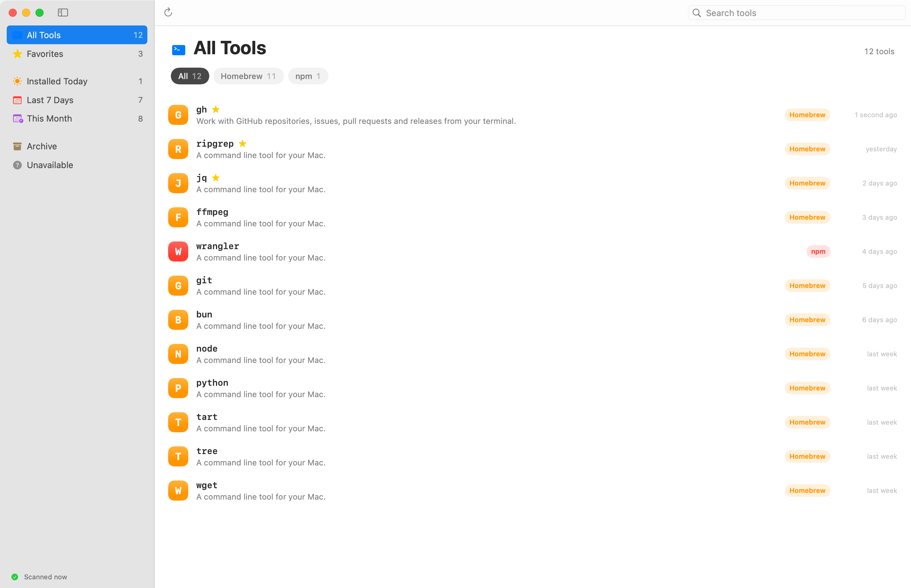Click the Homebrew badge on gh row

coord(807,115)
